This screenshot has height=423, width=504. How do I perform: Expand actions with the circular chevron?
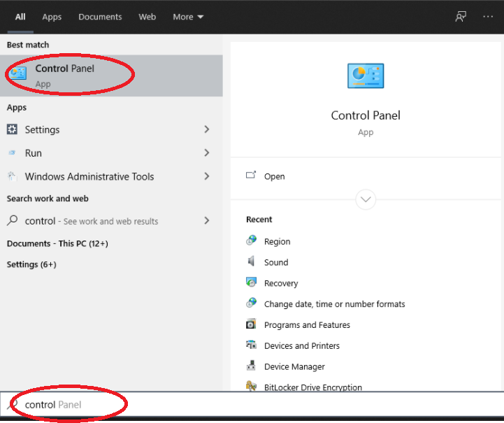click(x=366, y=199)
